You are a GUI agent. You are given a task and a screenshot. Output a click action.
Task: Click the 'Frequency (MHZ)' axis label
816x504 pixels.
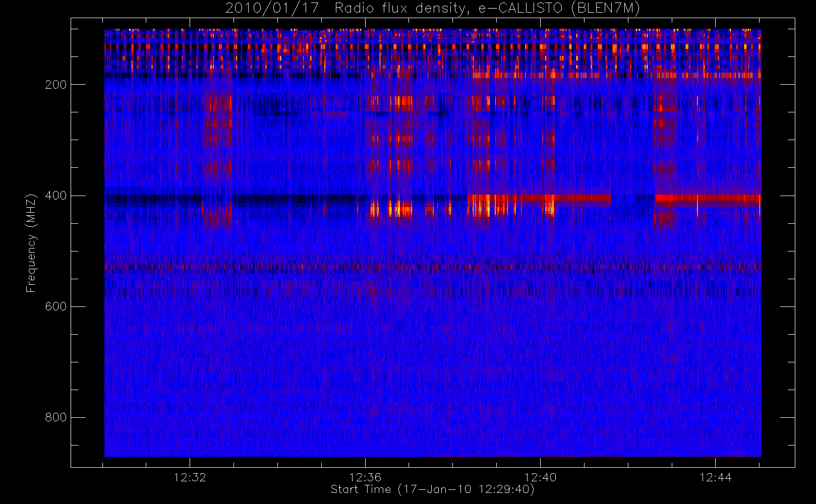click(x=31, y=243)
